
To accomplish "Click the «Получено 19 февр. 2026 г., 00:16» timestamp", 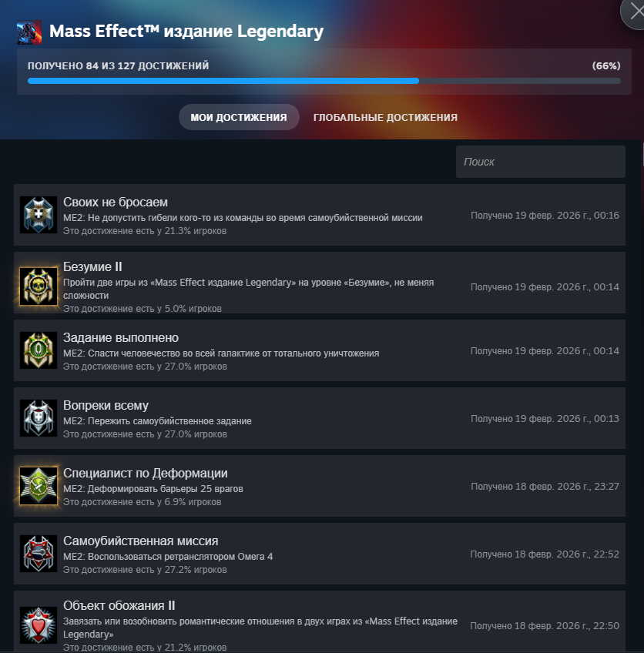I will pyautogui.click(x=545, y=216).
